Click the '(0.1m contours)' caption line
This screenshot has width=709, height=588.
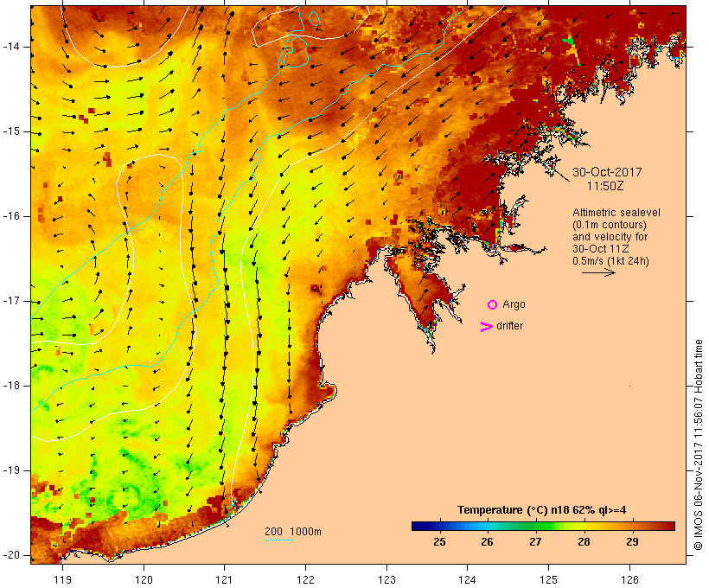610,225
